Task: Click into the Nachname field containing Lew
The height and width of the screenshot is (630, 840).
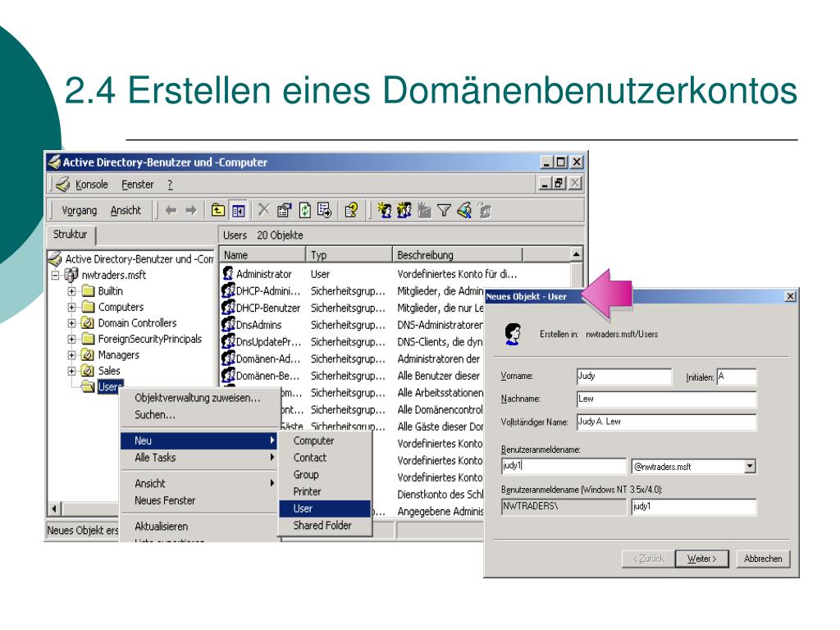Action: [667, 399]
